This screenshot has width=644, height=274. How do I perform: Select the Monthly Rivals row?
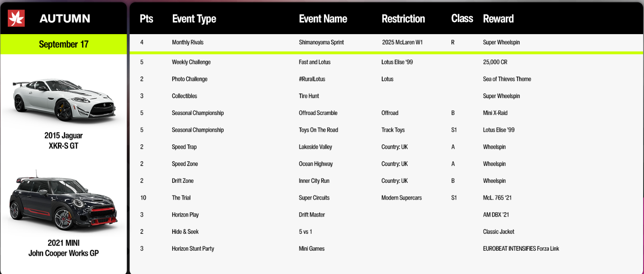[x=387, y=42]
